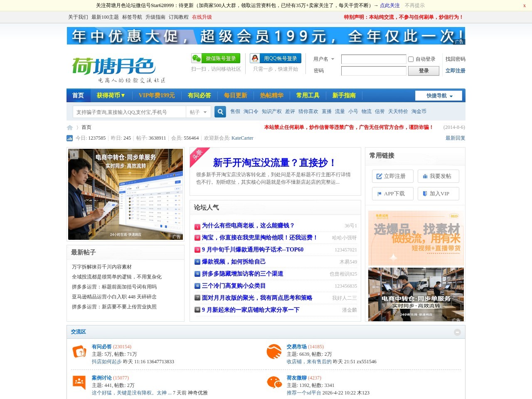Click the statistics bar chart icon

(69, 138)
